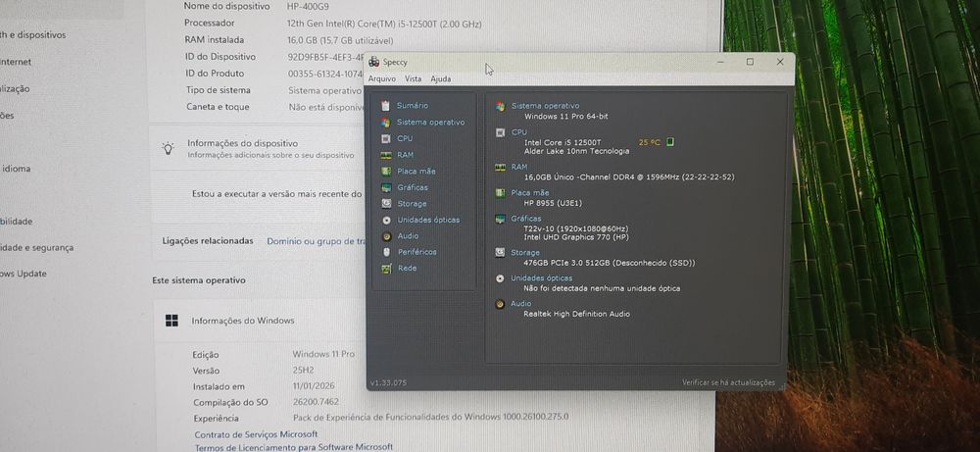The image size is (980, 452).
Task: Click the T22v-10 (1920x1080@60Hz) monitor text
Action: pos(576,228)
